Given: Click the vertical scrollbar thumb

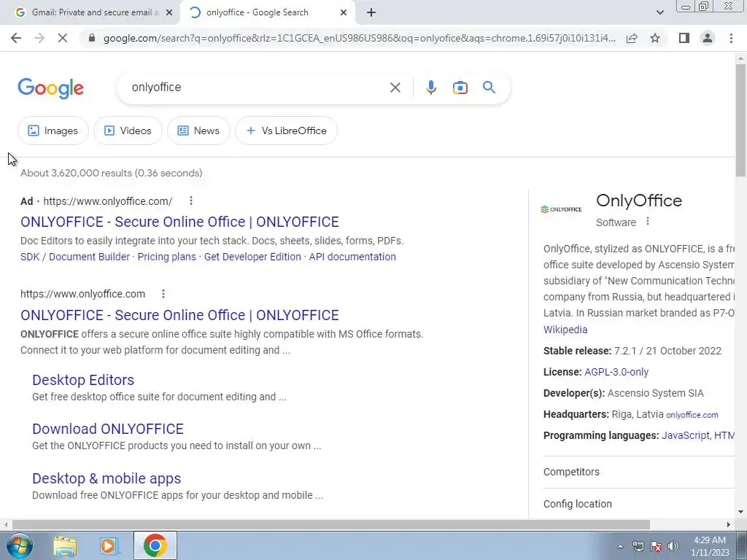Looking at the screenshot, I should 740,120.
